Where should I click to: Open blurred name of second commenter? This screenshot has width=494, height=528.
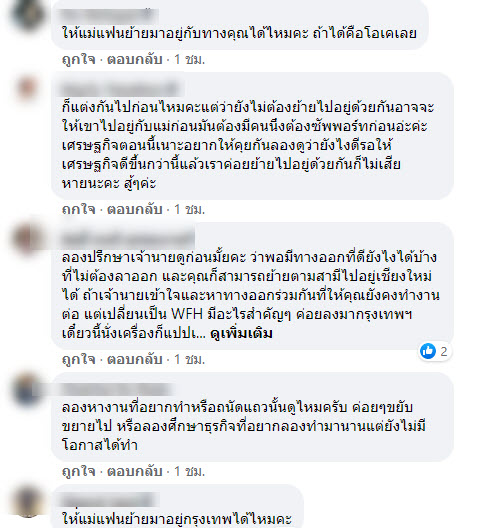point(120,89)
